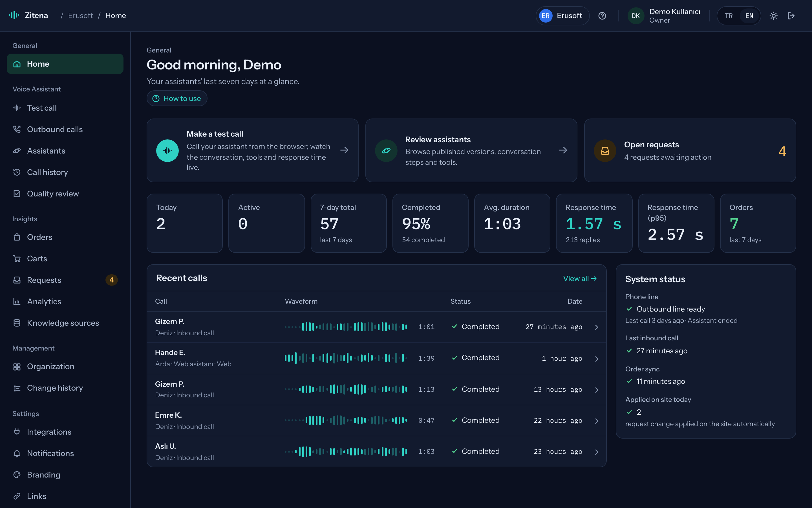Click the Analytics chart icon

pyautogui.click(x=17, y=302)
